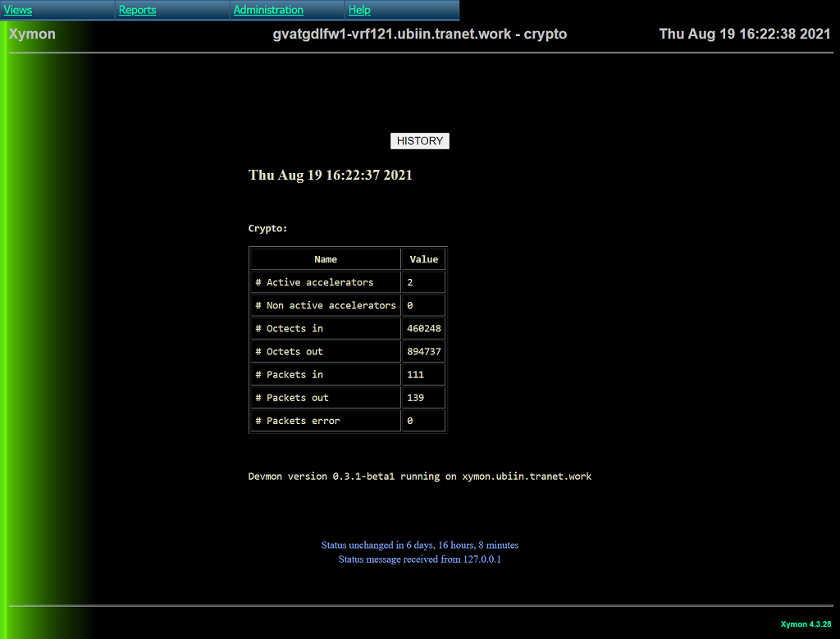
Task: Follow the Xymon 4.3.28 version link
Action: click(x=806, y=624)
